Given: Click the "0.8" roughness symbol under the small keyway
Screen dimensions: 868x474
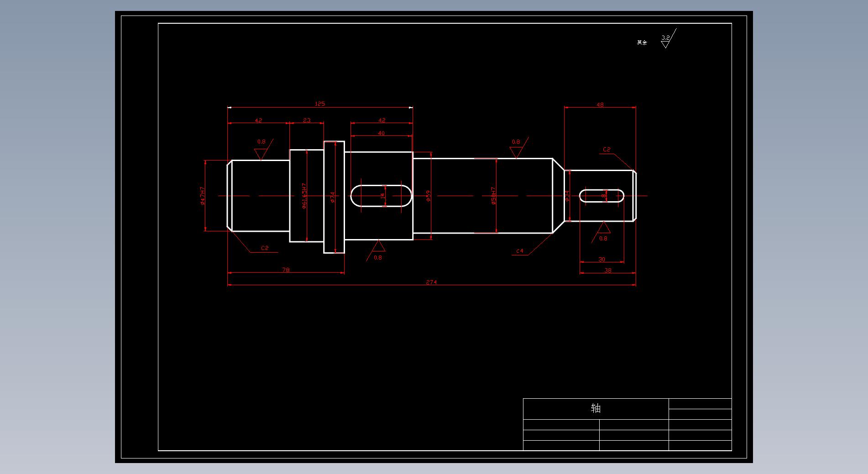Looking at the screenshot, I should coord(601,232).
